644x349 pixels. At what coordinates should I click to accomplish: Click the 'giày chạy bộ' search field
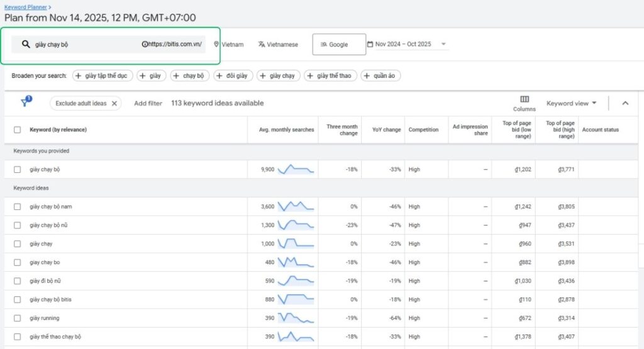click(x=82, y=45)
